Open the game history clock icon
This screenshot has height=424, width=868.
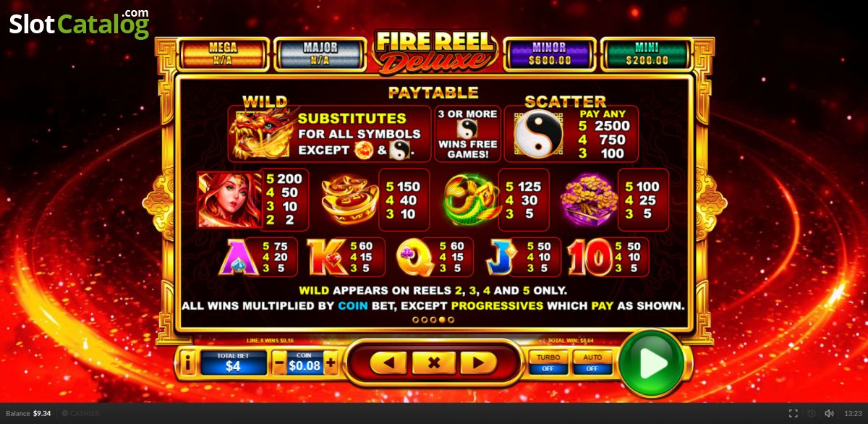click(811, 413)
